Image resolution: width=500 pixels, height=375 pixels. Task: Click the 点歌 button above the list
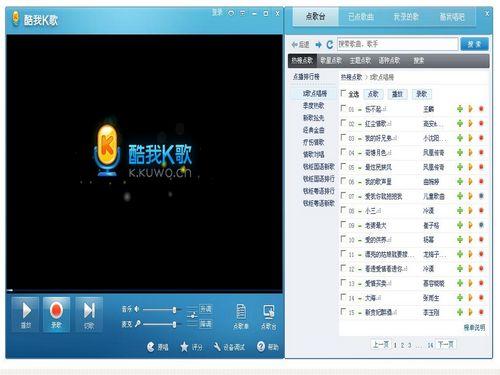pos(373,94)
